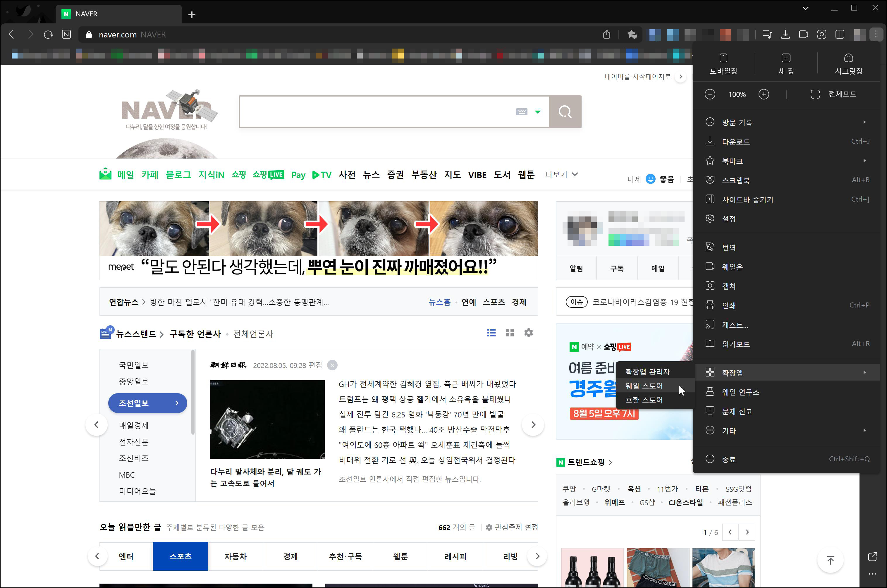Open the 다누리 satellite news thumbnail
Viewport: 887px width, 588px height.
tap(267, 419)
